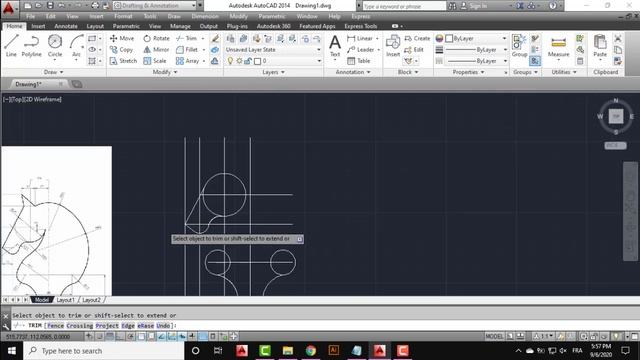The image size is (640, 360).
Task: Expand the Properties panel
Action: [468, 72]
